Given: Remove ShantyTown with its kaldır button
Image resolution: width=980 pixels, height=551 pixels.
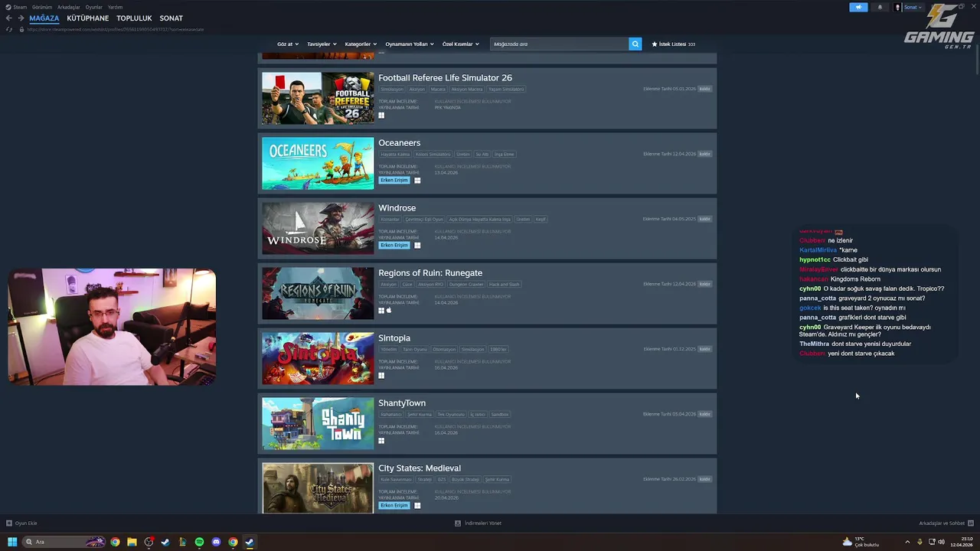Looking at the screenshot, I should [x=704, y=414].
